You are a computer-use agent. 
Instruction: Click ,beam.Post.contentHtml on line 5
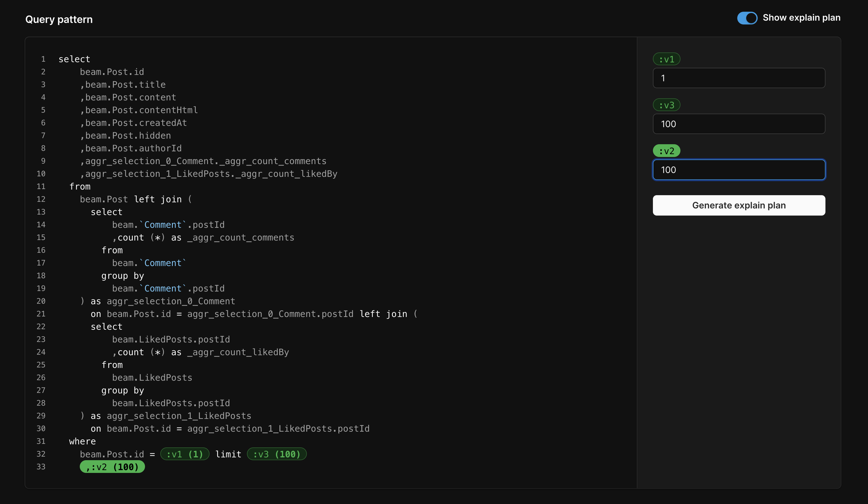pyautogui.click(x=139, y=110)
